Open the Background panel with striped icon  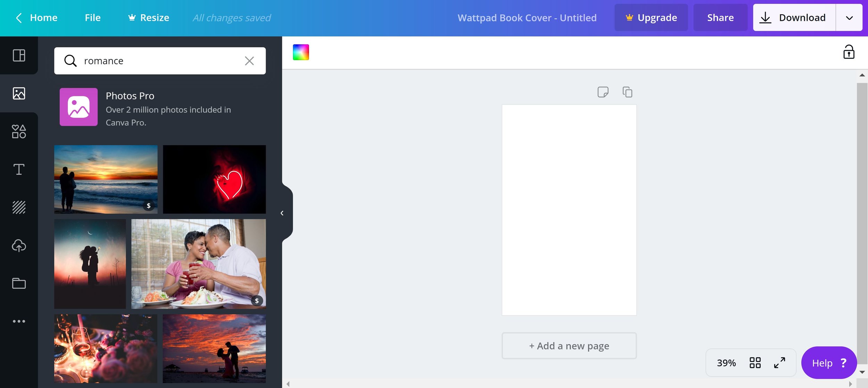[19, 207]
